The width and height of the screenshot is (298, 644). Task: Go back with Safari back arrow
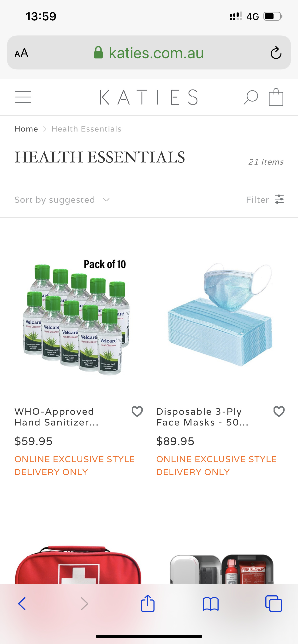pyautogui.click(x=22, y=604)
